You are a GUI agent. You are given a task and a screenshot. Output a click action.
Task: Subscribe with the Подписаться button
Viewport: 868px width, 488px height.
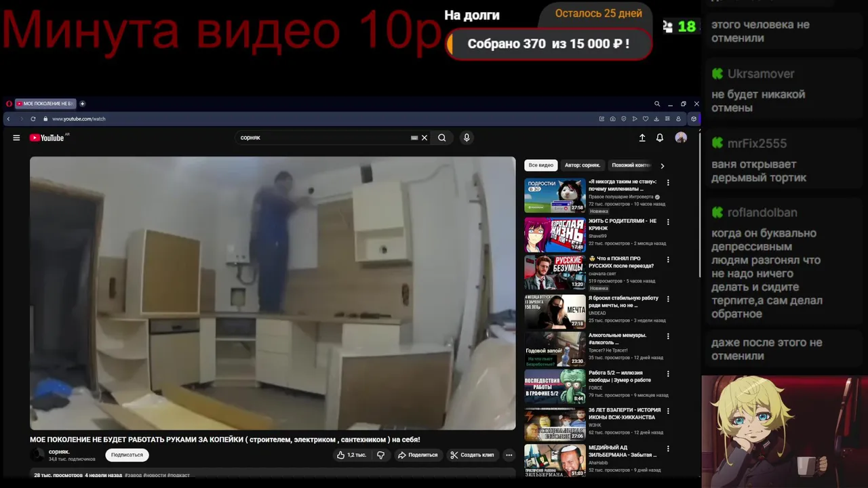[127, 455]
